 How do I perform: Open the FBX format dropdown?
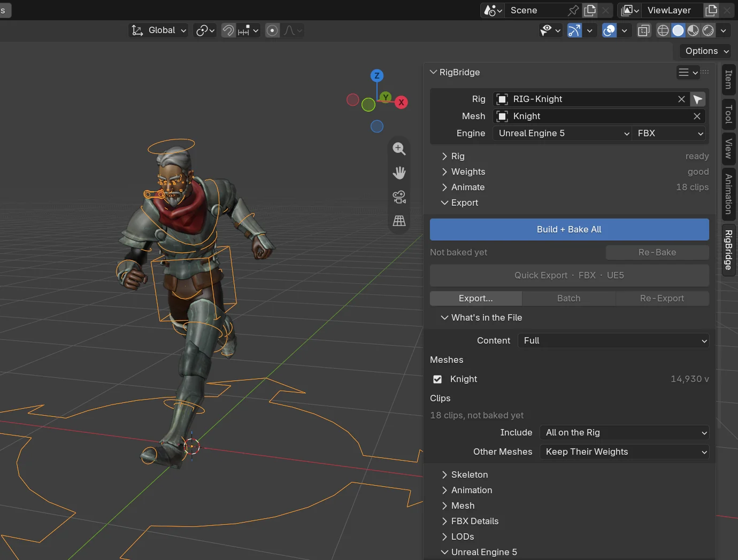670,134
